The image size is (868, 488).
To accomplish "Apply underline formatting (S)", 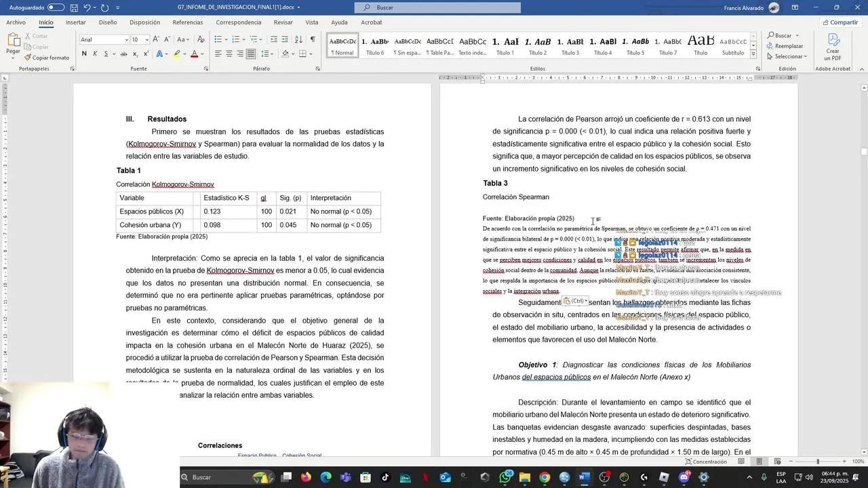I will (x=106, y=54).
